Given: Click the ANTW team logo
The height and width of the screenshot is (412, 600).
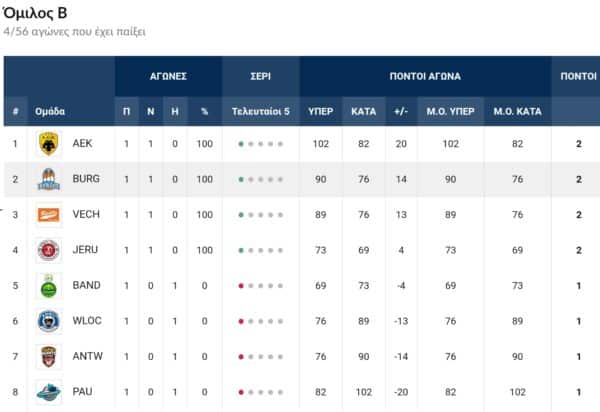Looking at the screenshot, I should pos(48,357).
